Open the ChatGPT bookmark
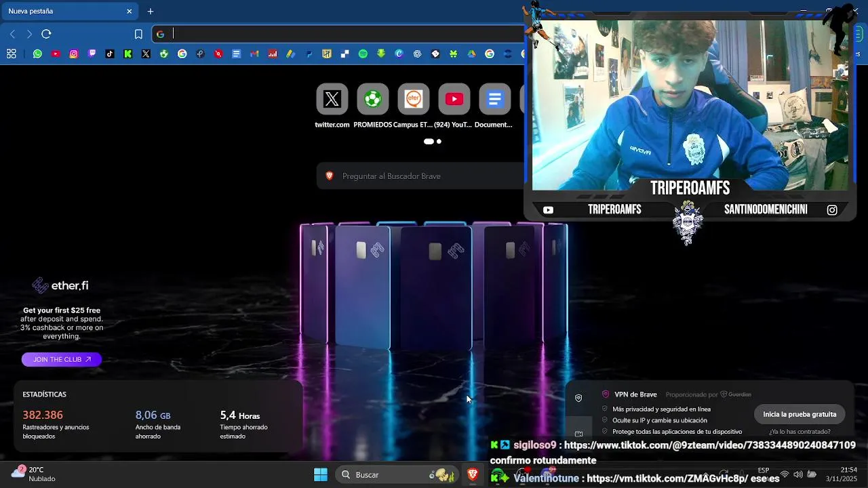Viewport: 868px width, 488px height. coord(417,54)
